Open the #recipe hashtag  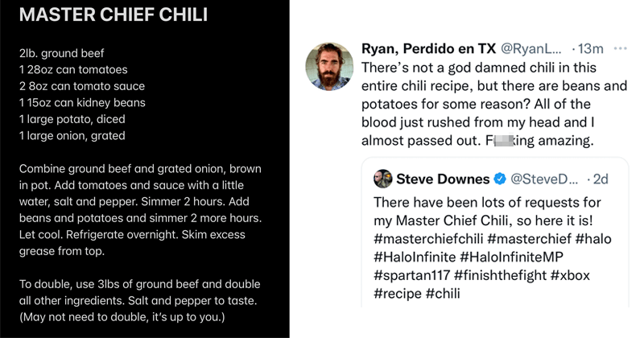[x=398, y=293]
